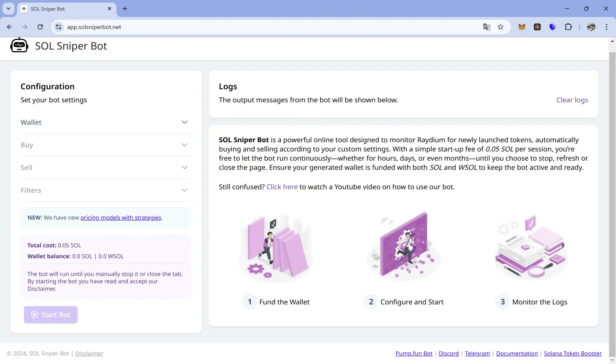The image size is (616, 364).
Task: Click the SOL Sniper Bot robot logo
Action: (x=19, y=45)
